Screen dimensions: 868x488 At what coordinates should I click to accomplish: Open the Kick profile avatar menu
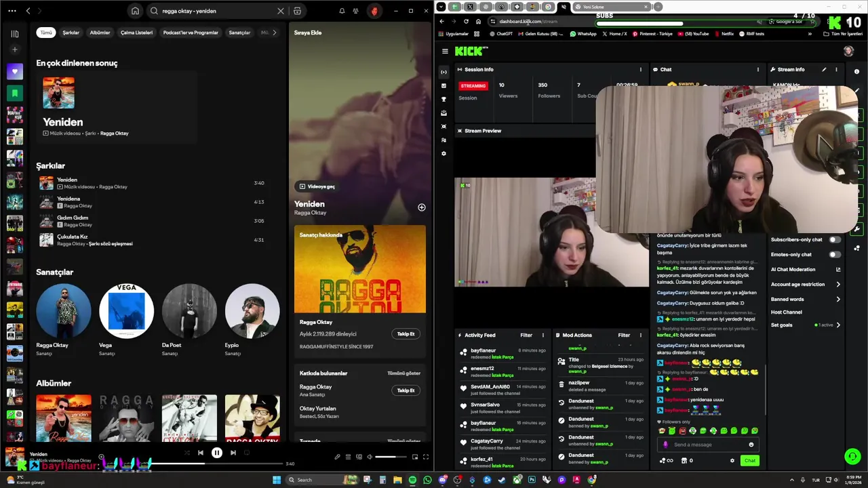(x=848, y=52)
